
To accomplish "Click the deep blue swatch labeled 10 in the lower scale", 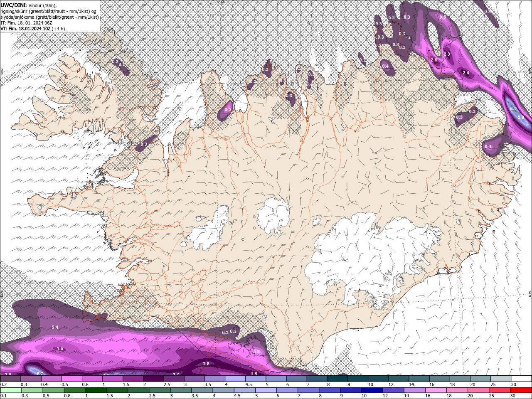I will (x=372, y=390).
